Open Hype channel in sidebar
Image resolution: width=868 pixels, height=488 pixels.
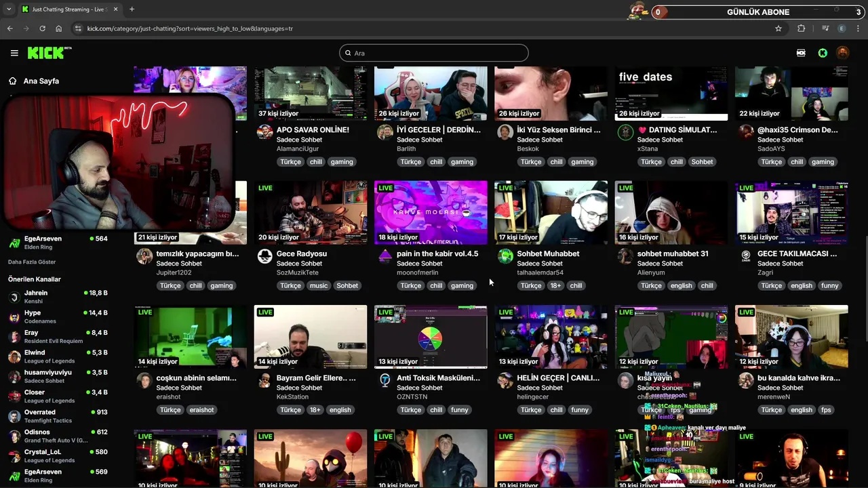tap(58, 317)
